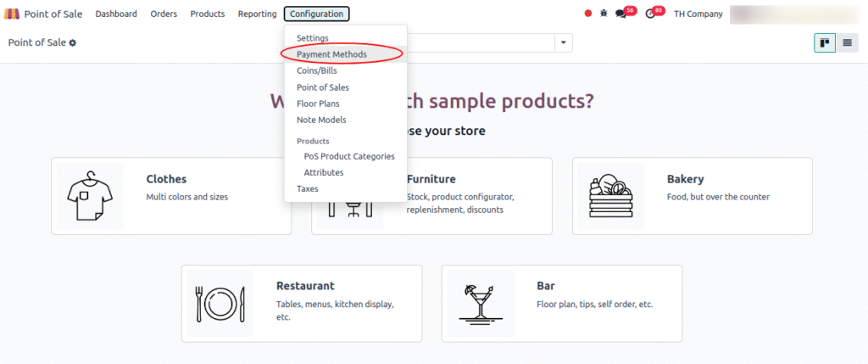This screenshot has width=868, height=364.
Task: Open the Orders menu
Action: coord(164,14)
